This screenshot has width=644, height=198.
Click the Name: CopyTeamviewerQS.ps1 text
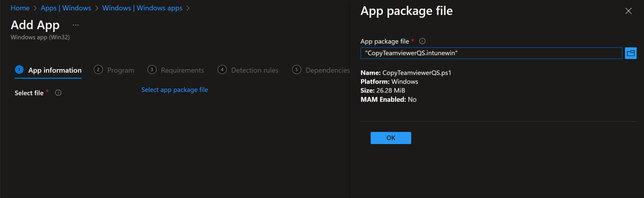tap(406, 73)
